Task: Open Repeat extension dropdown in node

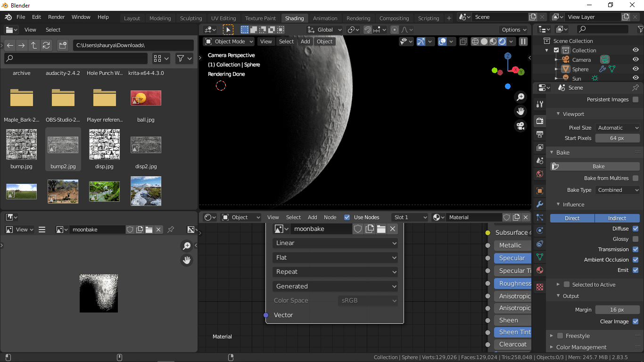Action: [335, 272]
